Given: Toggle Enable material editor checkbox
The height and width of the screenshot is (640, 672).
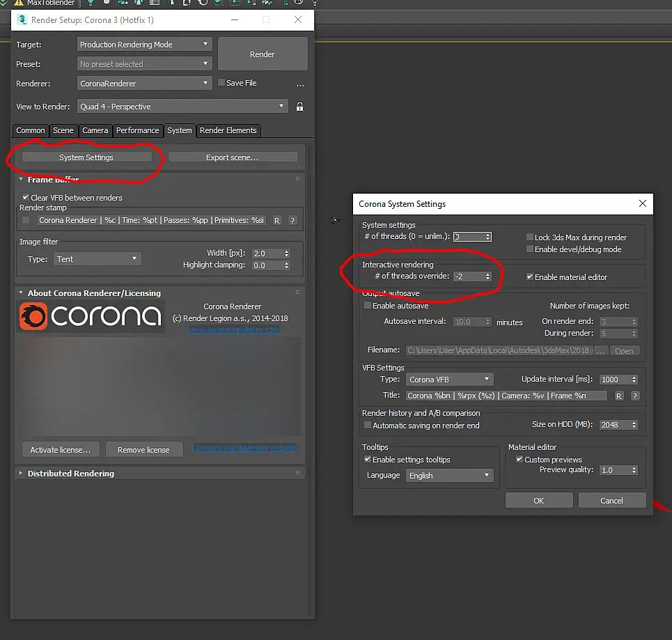Looking at the screenshot, I should (530, 277).
